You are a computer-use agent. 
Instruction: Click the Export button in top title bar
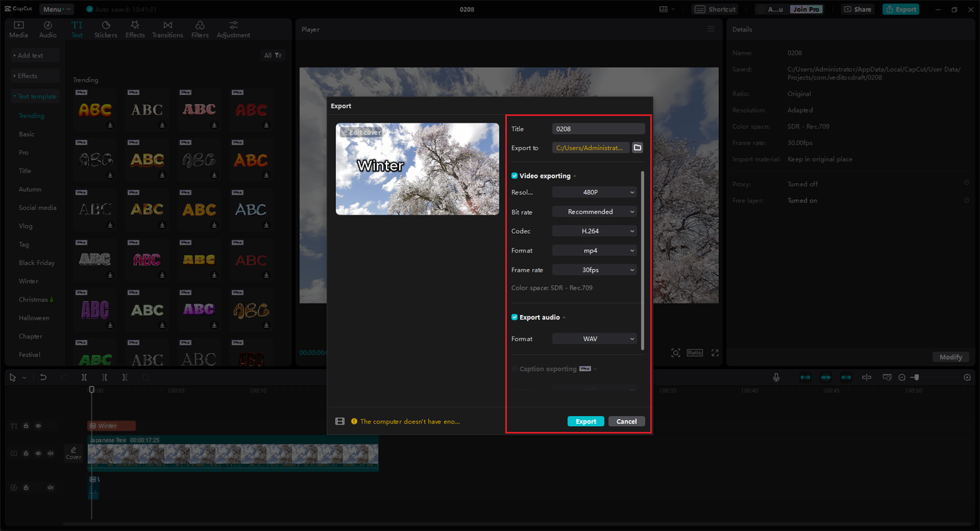(x=900, y=9)
